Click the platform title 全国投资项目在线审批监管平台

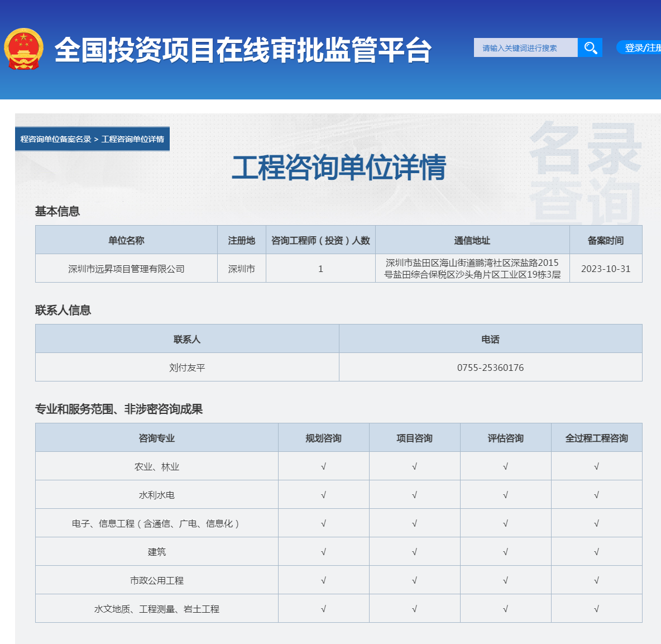coord(243,50)
